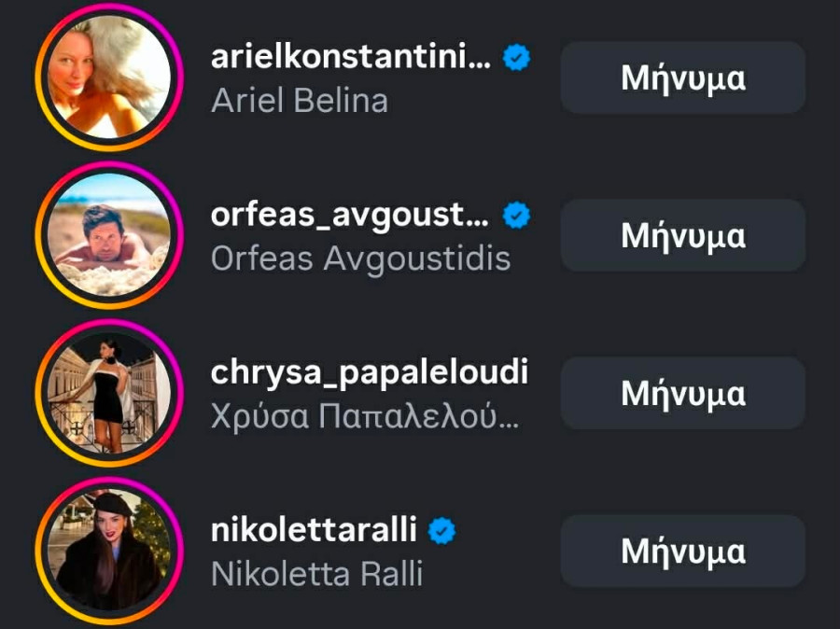Click display name Nikoletta Ralli
Viewport: 840px width, 629px height.
pyautogui.click(x=317, y=574)
